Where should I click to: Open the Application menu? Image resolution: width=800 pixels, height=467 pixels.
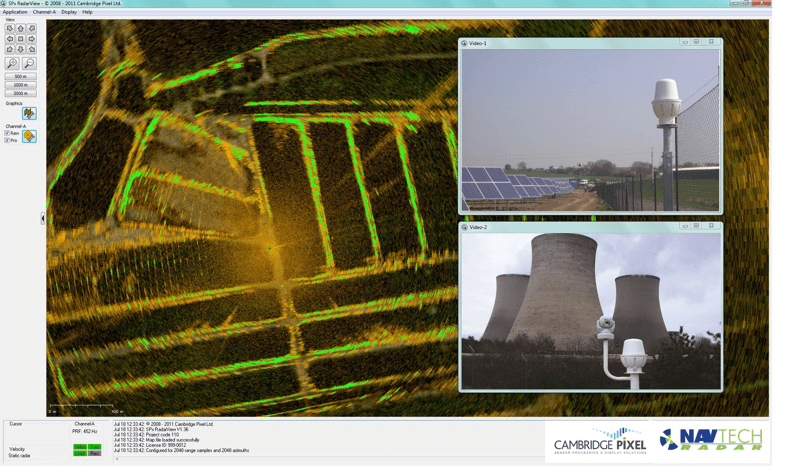click(15, 12)
